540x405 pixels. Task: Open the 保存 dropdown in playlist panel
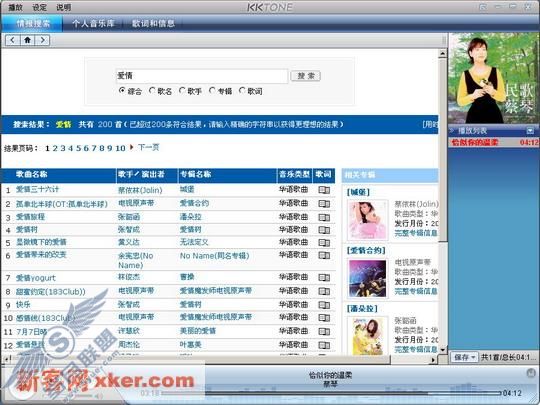(x=464, y=357)
